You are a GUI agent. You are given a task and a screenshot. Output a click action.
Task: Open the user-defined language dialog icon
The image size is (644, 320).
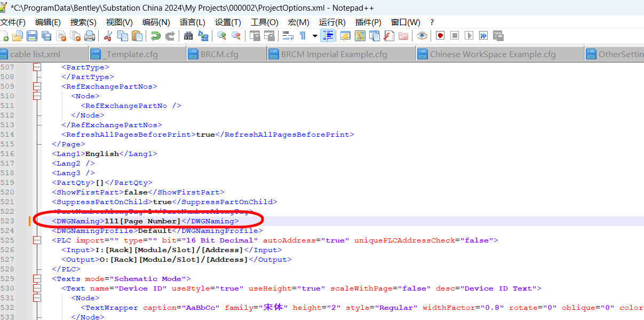(x=344, y=36)
